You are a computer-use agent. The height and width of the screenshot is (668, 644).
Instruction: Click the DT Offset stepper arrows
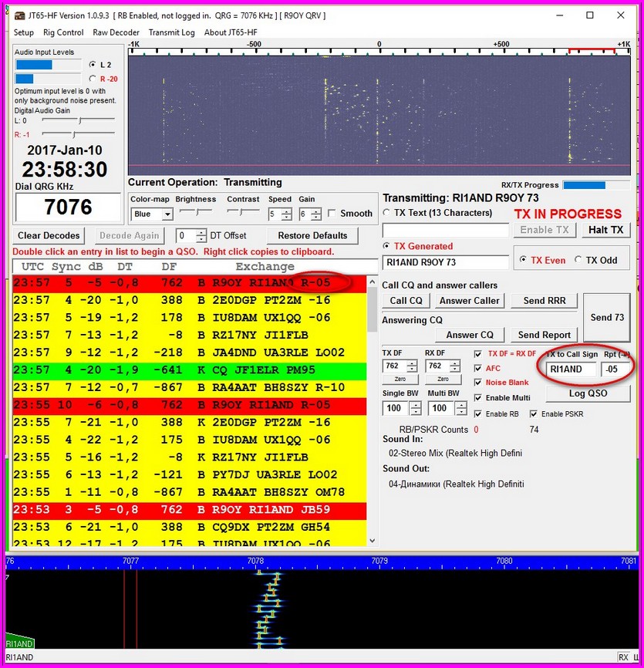[201, 236]
